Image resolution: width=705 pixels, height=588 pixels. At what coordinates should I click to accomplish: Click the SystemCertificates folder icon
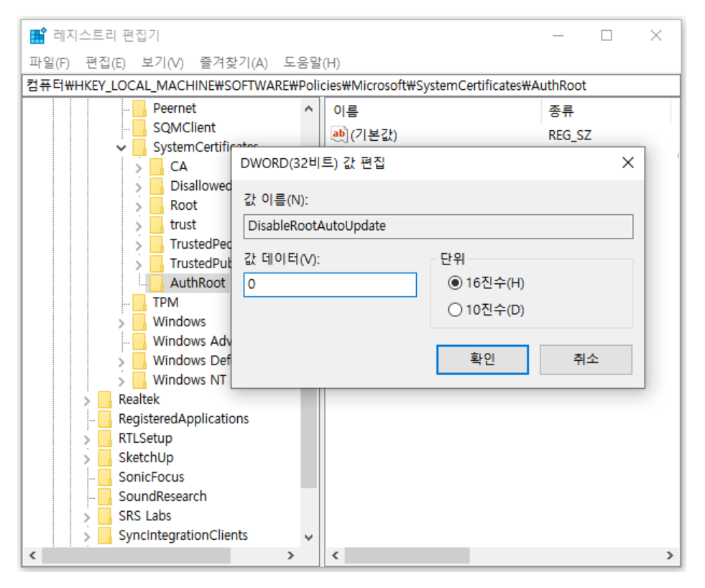coord(139,147)
